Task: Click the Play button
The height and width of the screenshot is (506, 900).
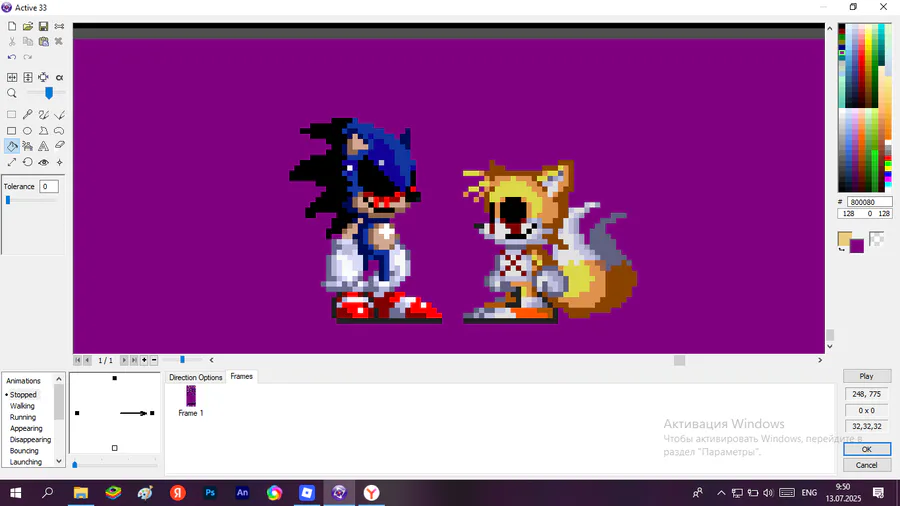Action: click(x=867, y=376)
